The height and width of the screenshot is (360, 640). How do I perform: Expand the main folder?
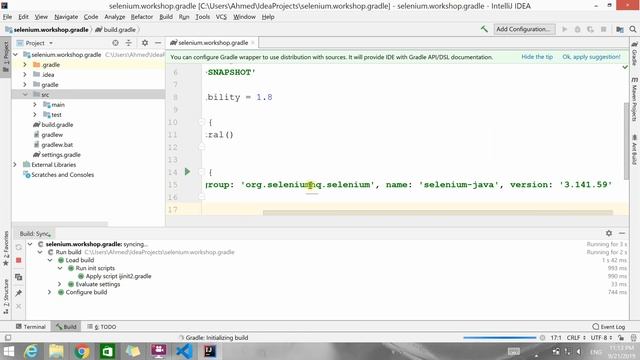35,105
